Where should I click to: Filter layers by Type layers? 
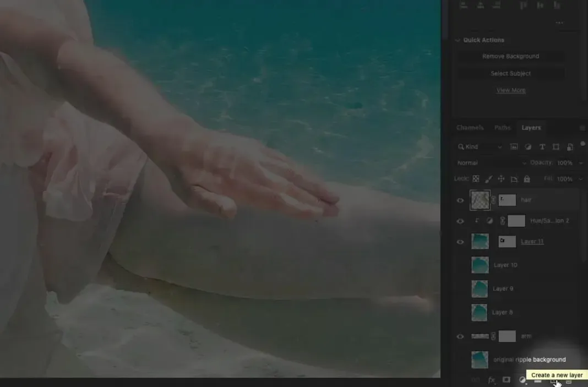coord(542,146)
